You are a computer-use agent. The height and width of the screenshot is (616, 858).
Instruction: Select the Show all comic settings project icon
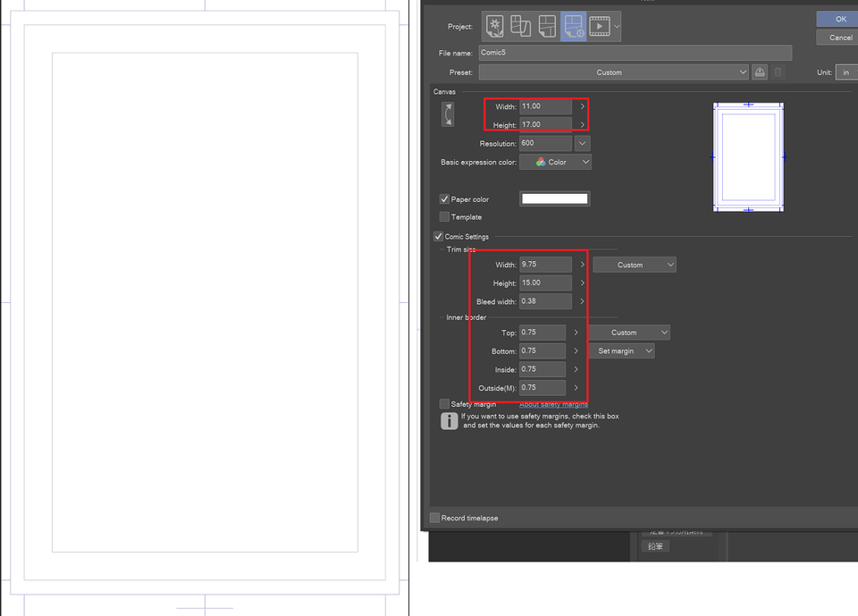click(x=574, y=26)
